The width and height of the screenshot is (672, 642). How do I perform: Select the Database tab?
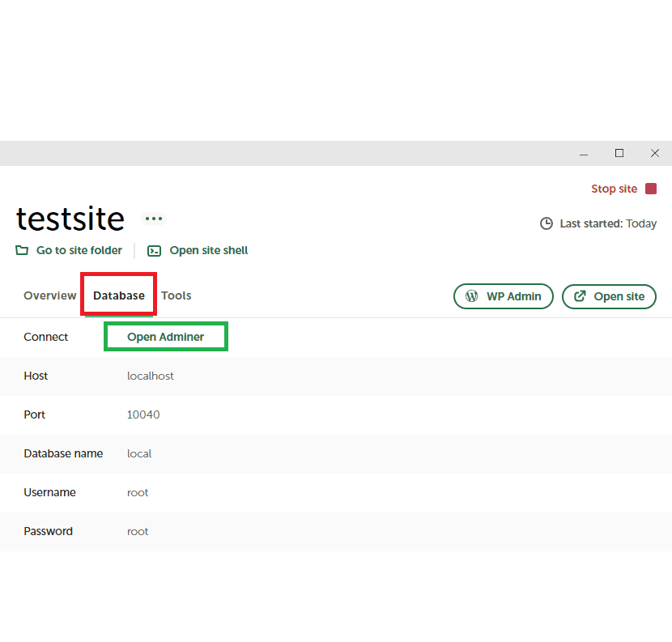pyautogui.click(x=119, y=295)
